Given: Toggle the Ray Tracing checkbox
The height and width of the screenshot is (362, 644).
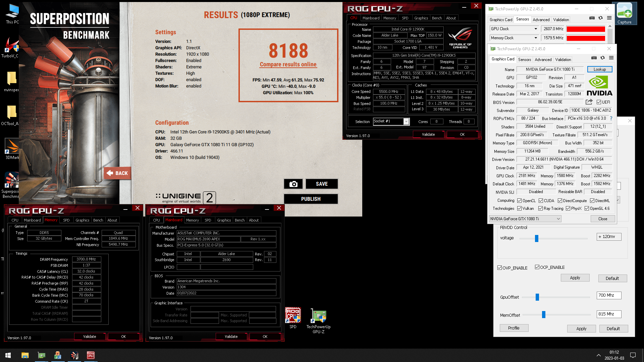Looking at the screenshot, I should pos(541,208).
